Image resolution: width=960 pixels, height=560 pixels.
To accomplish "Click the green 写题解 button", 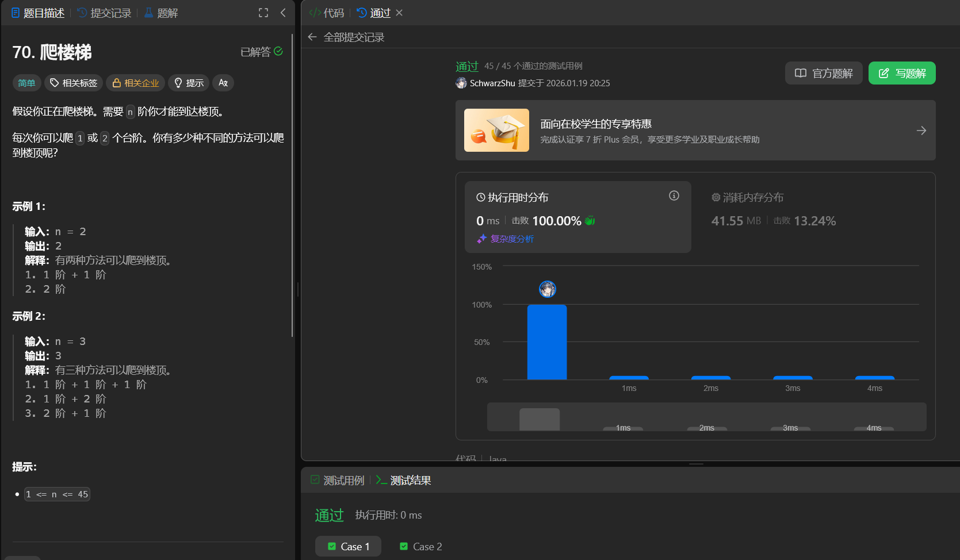I will tap(901, 73).
